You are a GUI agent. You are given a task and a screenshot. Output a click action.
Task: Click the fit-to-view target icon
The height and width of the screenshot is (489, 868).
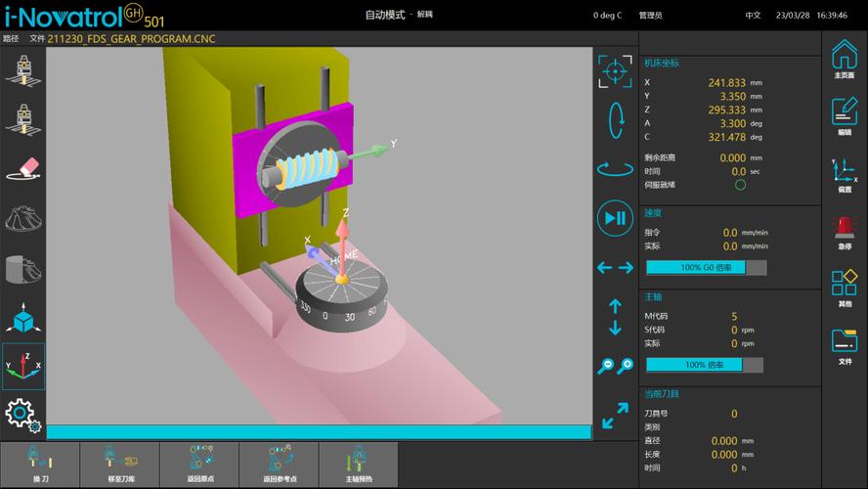pyautogui.click(x=615, y=70)
